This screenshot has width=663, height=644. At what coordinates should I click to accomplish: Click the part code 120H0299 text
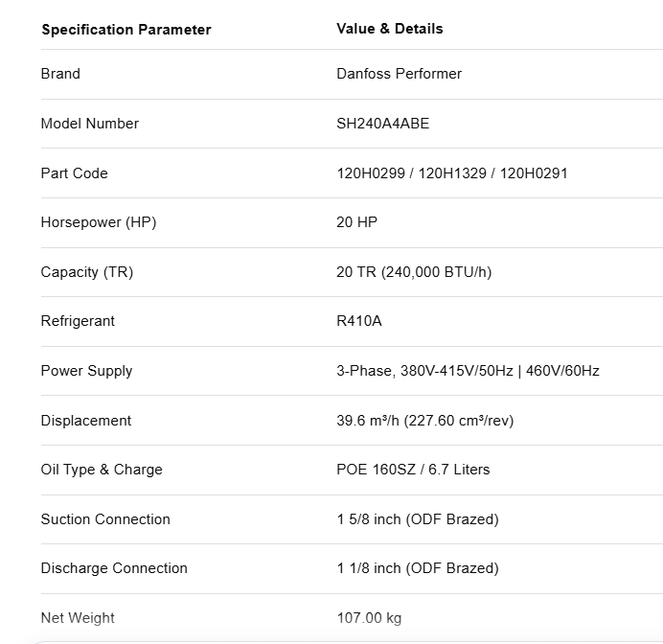(x=371, y=173)
